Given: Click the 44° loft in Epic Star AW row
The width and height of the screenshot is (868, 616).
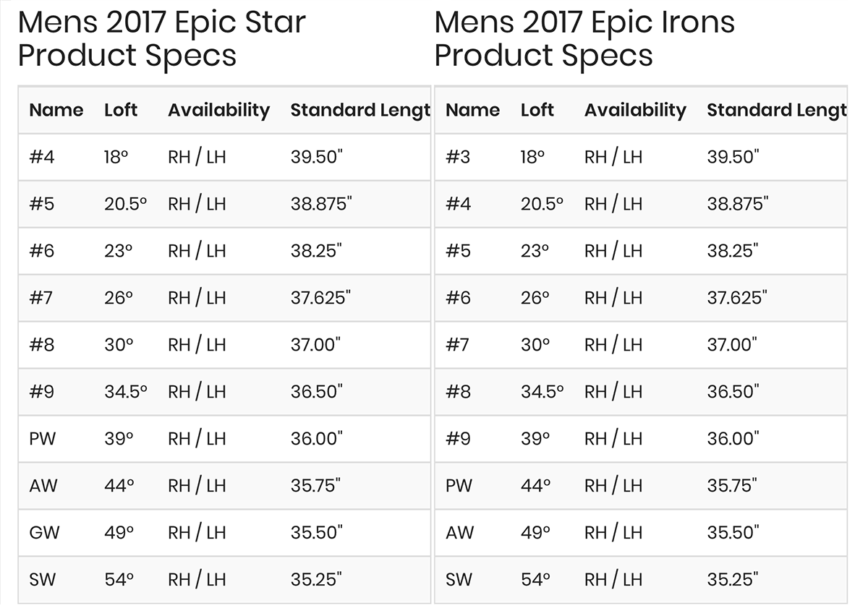Looking at the screenshot, I should coord(119,486).
